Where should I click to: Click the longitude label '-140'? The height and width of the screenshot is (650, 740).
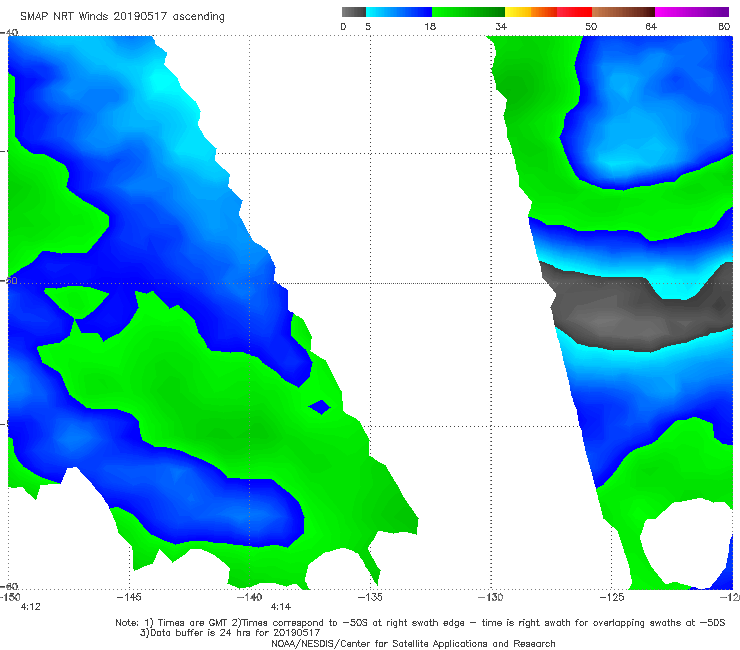(x=250, y=597)
